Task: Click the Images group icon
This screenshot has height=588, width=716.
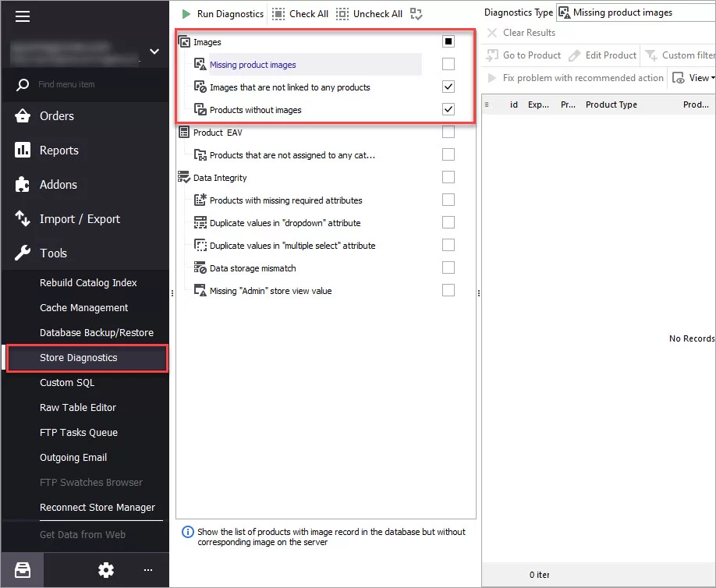Action: [x=184, y=42]
